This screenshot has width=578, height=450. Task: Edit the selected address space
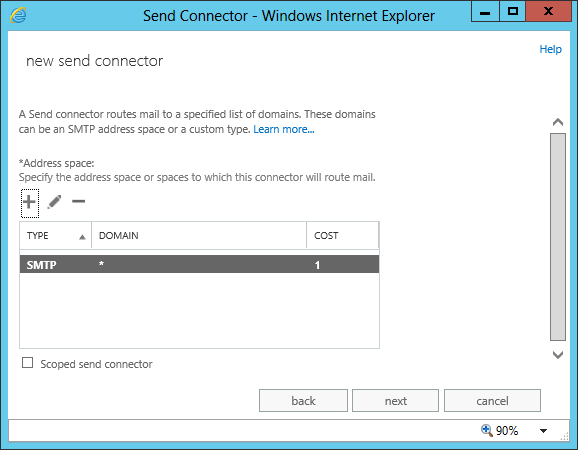54,202
